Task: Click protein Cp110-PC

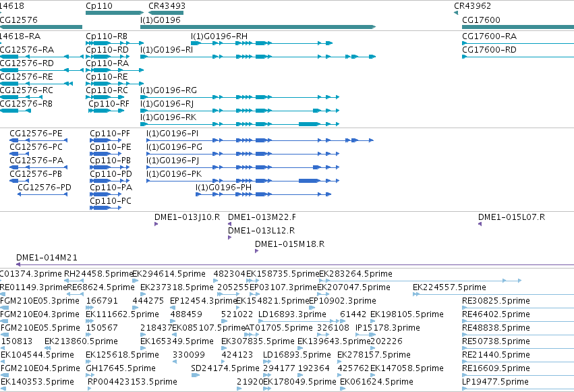Action: tap(106, 208)
